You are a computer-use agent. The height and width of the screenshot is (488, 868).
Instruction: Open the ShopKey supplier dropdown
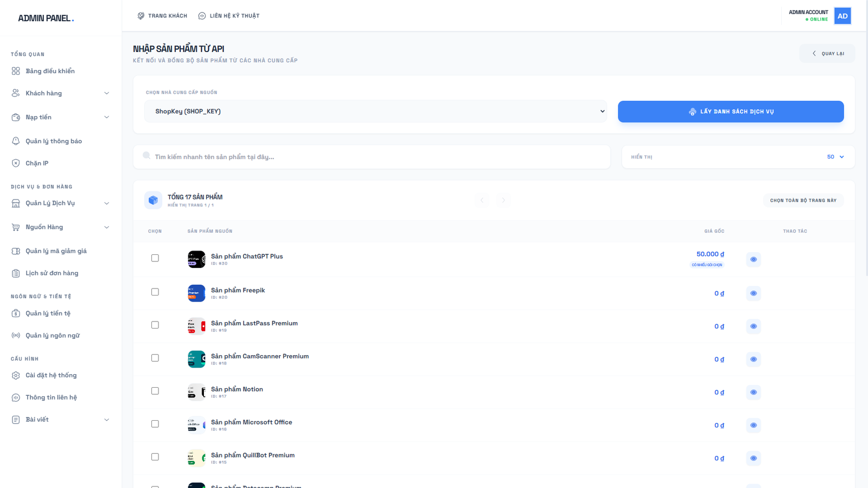pyautogui.click(x=375, y=111)
